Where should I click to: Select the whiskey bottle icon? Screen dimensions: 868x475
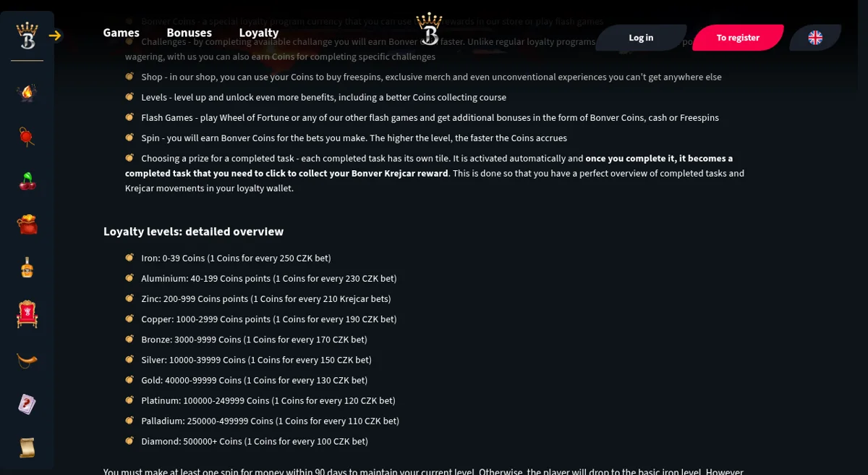point(27,269)
